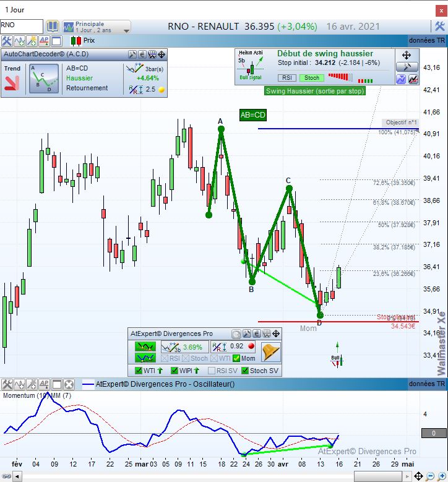The height and width of the screenshot is (482, 448).
Task: Toggle the RSI button on swing panel
Action: pos(287,78)
